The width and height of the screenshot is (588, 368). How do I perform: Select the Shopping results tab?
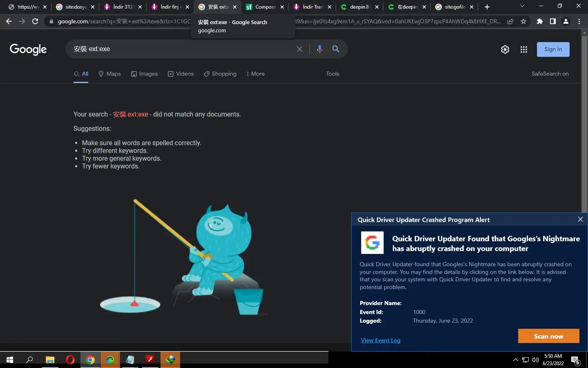click(220, 74)
